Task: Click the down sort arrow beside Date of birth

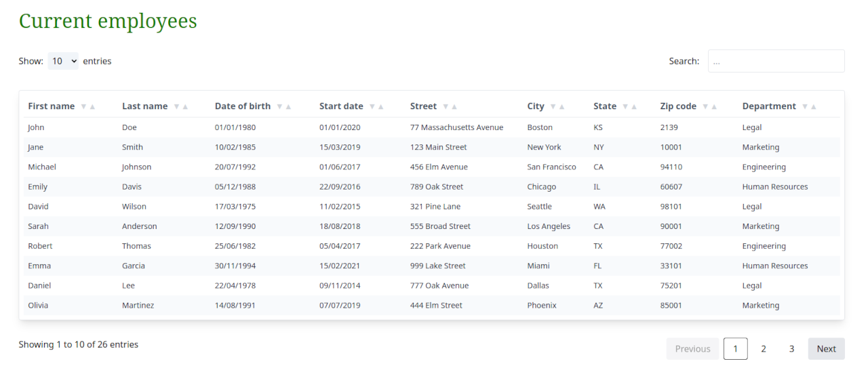Action: (279, 107)
